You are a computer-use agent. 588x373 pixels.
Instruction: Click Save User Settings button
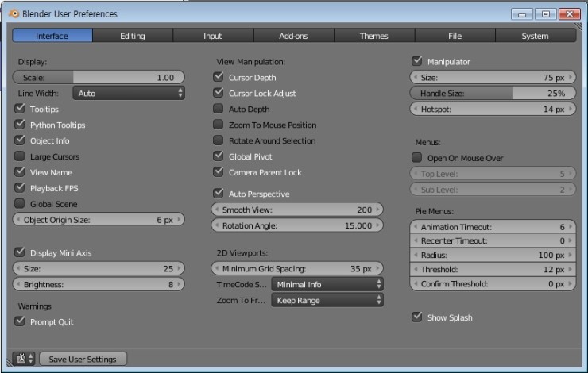83,359
